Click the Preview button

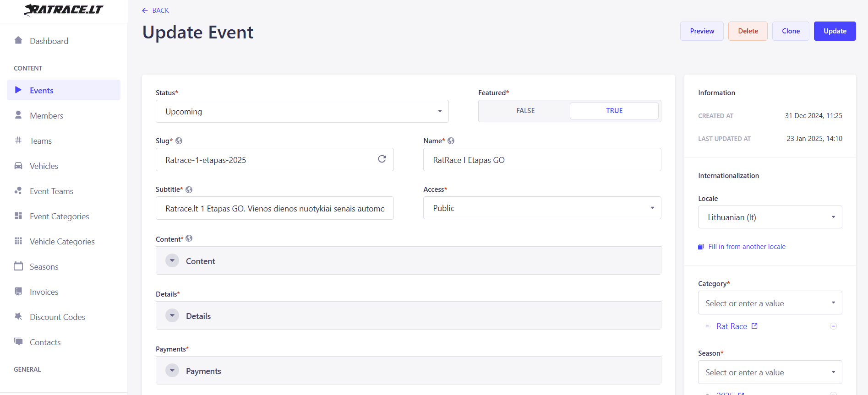702,31
